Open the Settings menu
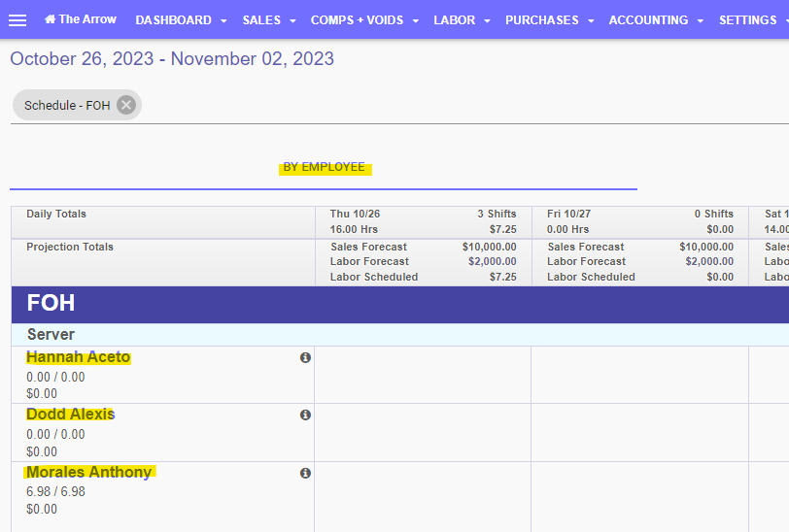Screen dimensions: 789x532 (x=753, y=20)
